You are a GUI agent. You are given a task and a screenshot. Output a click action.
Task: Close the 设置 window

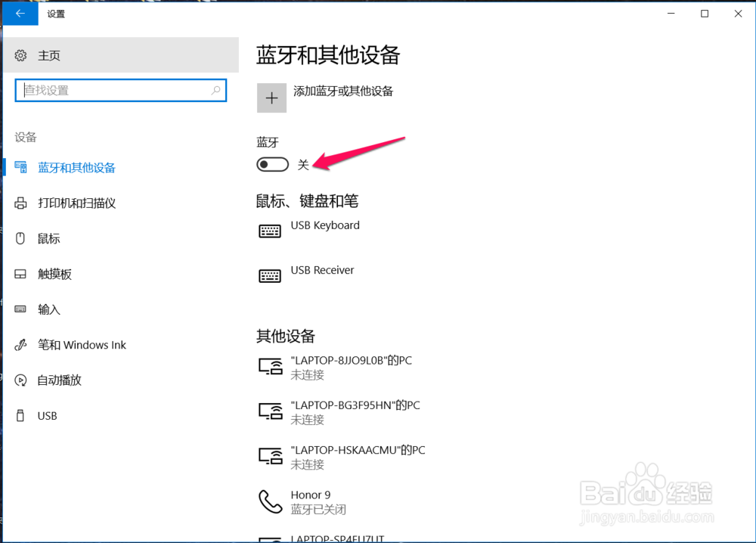738,14
